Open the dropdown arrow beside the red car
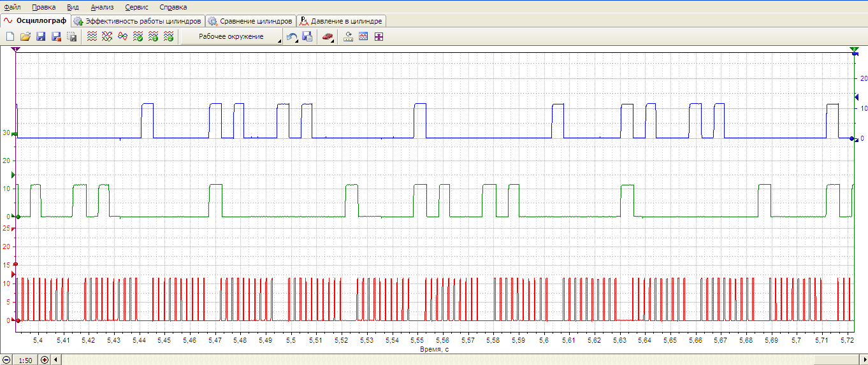 [333, 41]
